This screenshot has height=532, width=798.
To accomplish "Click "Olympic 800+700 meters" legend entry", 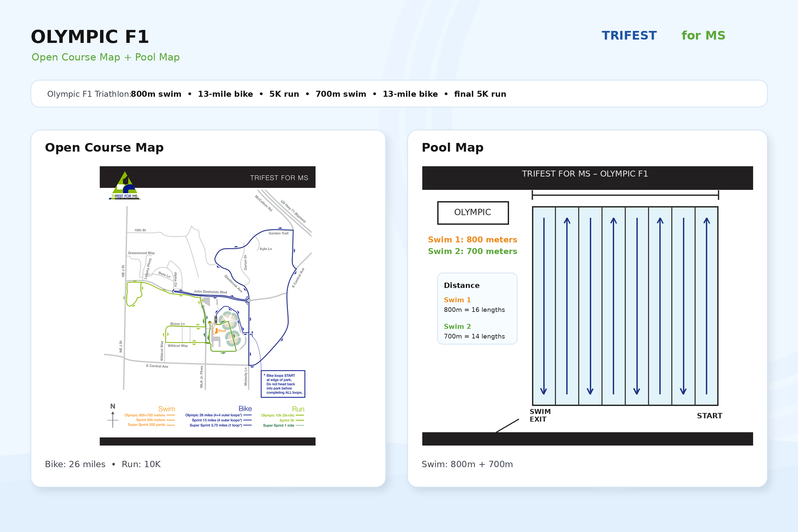I will point(145,415).
